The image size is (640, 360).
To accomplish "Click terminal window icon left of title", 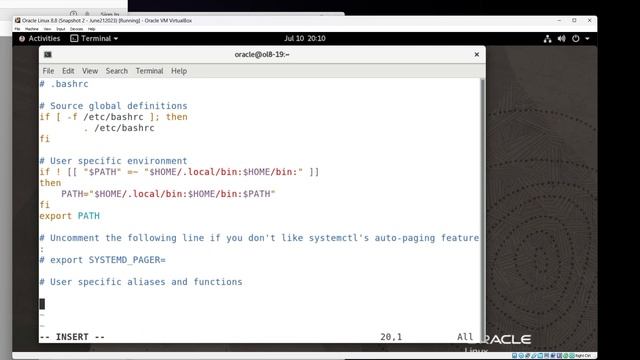I will coord(48,54).
